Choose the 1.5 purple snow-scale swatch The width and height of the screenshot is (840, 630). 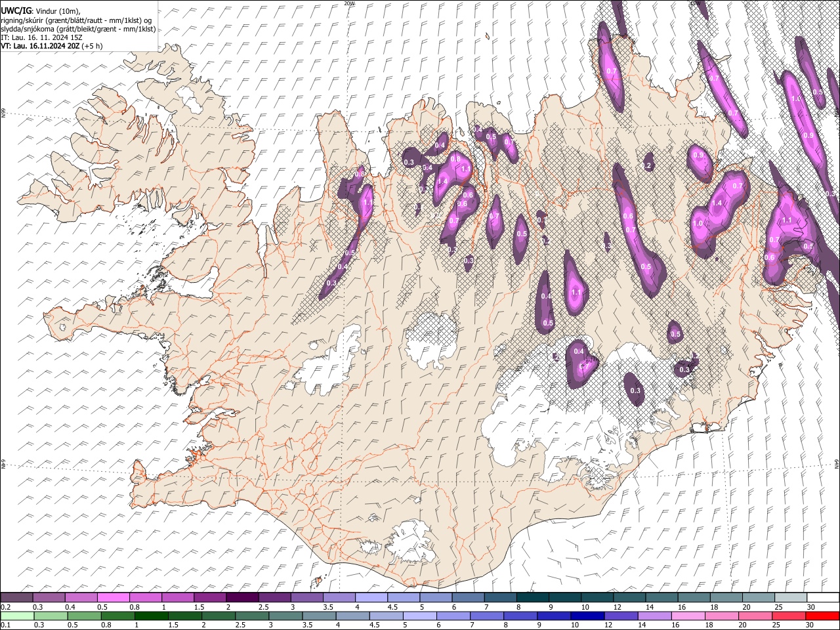point(209,598)
